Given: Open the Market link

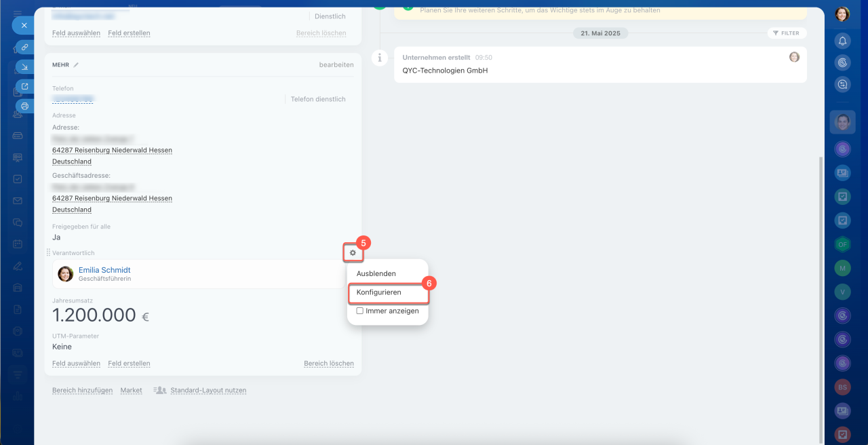Looking at the screenshot, I should tap(132, 390).
